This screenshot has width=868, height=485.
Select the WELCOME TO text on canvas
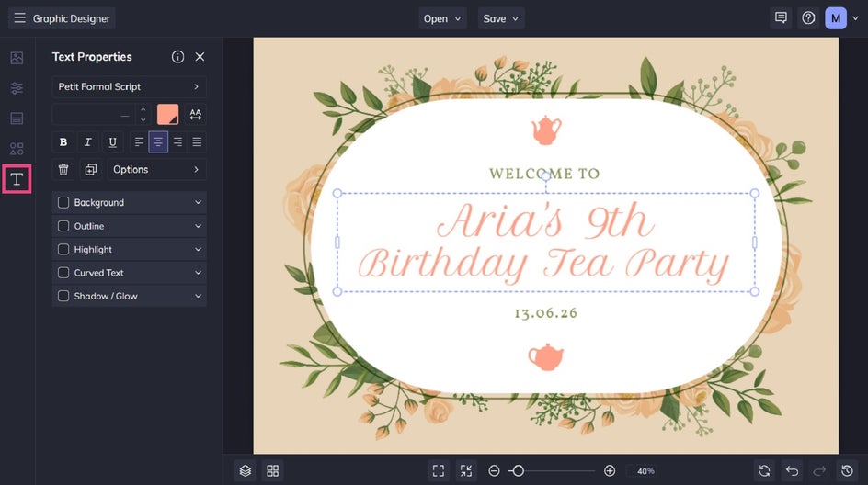click(x=544, y=174)
